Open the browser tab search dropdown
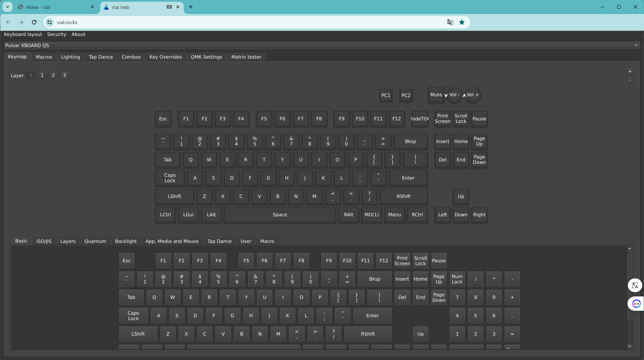644x360 pixels. (8, 7)
